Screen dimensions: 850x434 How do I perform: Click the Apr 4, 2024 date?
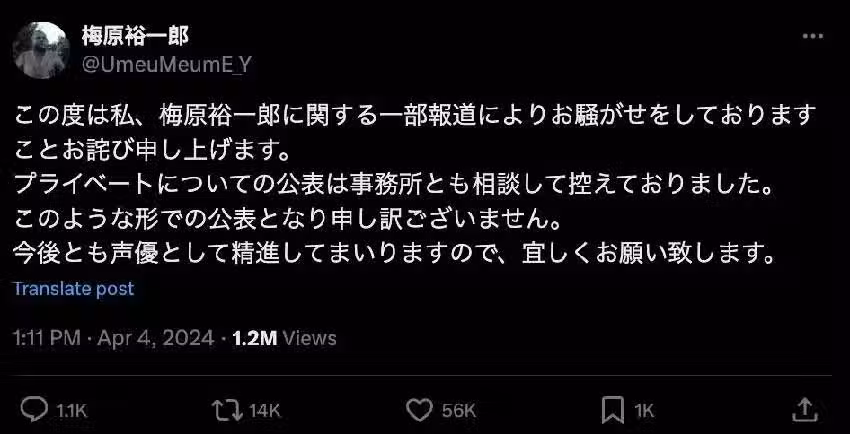156,339
